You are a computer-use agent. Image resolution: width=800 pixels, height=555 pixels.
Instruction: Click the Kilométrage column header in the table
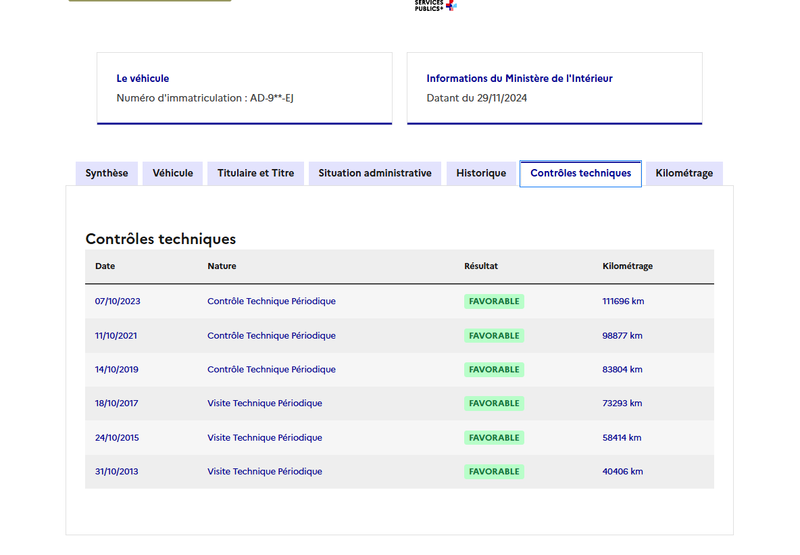coord(628,266)
